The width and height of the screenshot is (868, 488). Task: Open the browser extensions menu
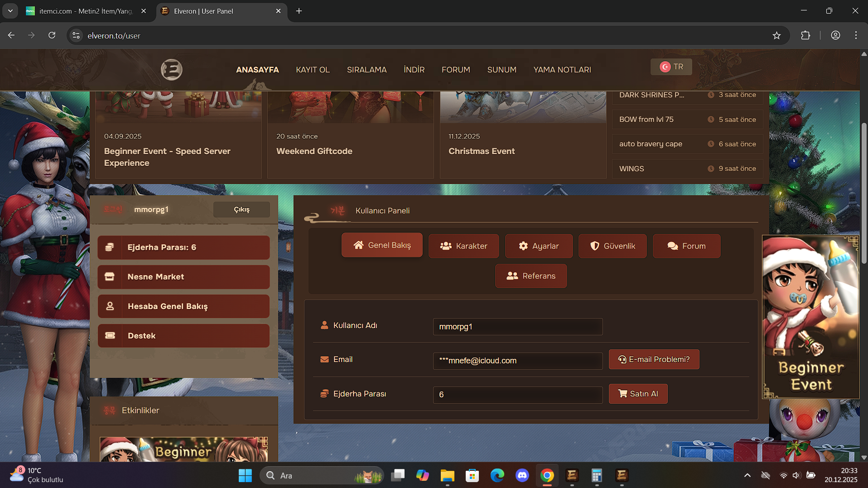(x=805, y=35)
